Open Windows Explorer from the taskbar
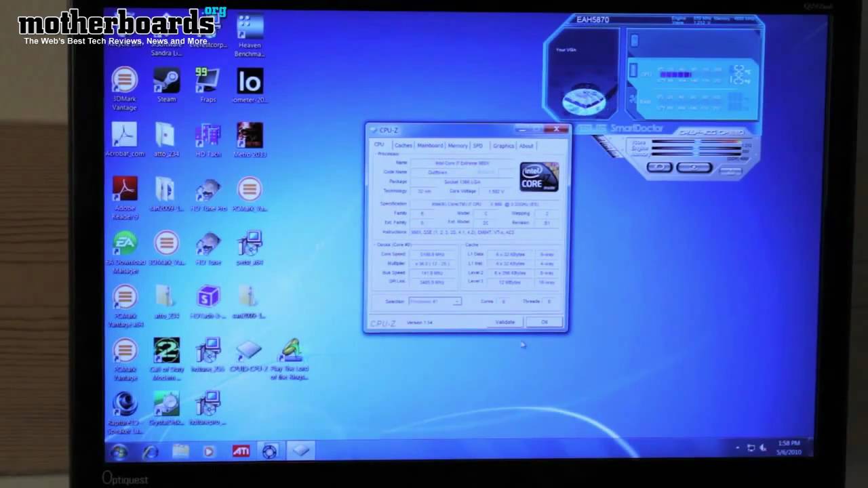Screen dimensions: 868x488 180,451
